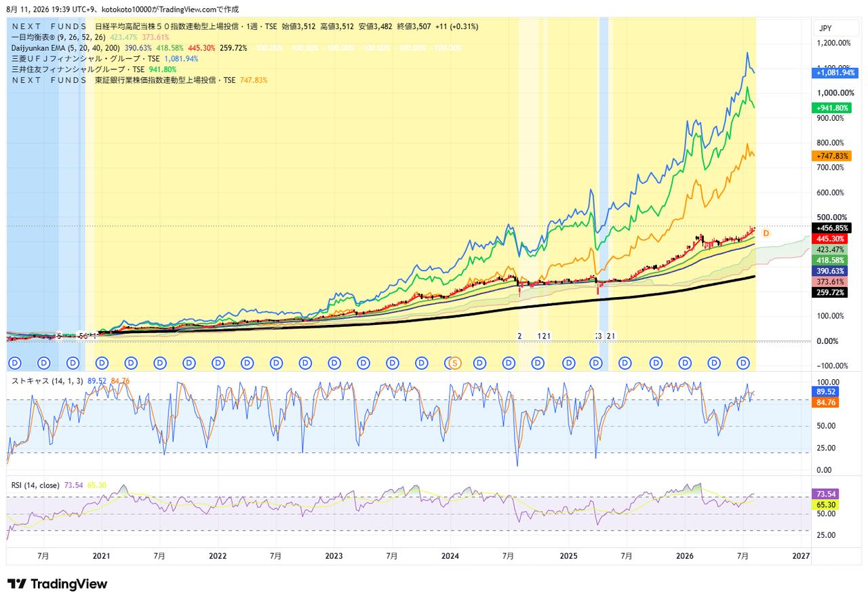Click the yellow 65.30 RSI scale label
868x603 pixels.
[x=826, y=505]
